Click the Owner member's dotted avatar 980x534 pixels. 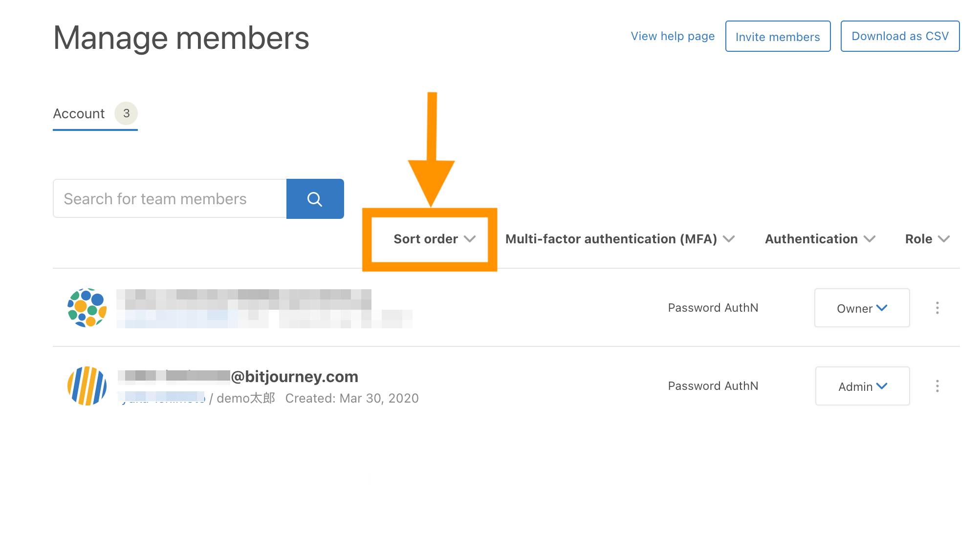coord(87,308)
